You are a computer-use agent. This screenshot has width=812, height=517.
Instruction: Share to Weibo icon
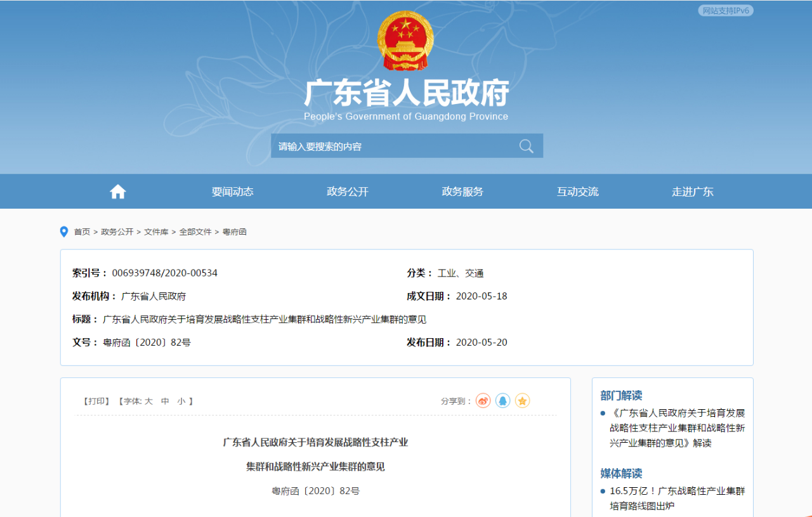(483, 401)
